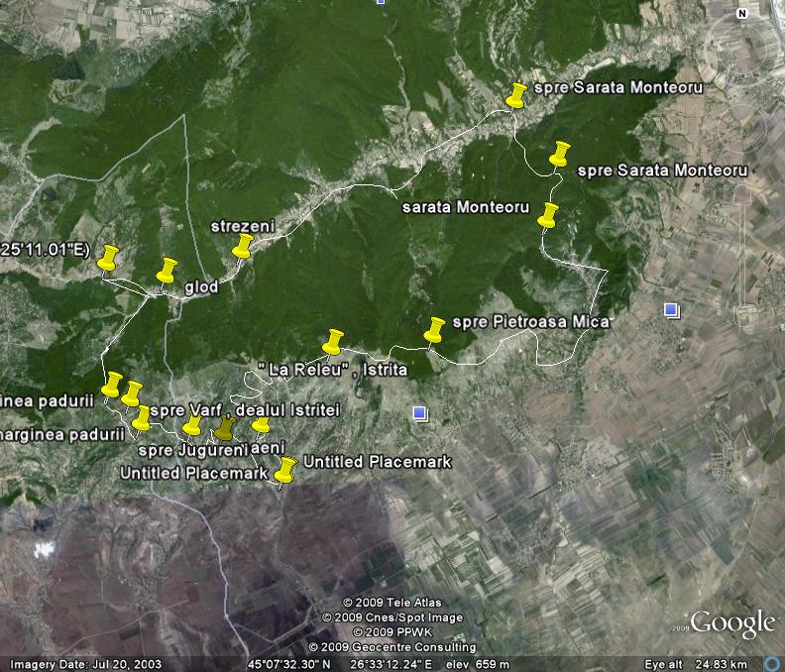The image size is (785, 672).
Task: Click the N north indicator on compass
Action: coord(742,14)
